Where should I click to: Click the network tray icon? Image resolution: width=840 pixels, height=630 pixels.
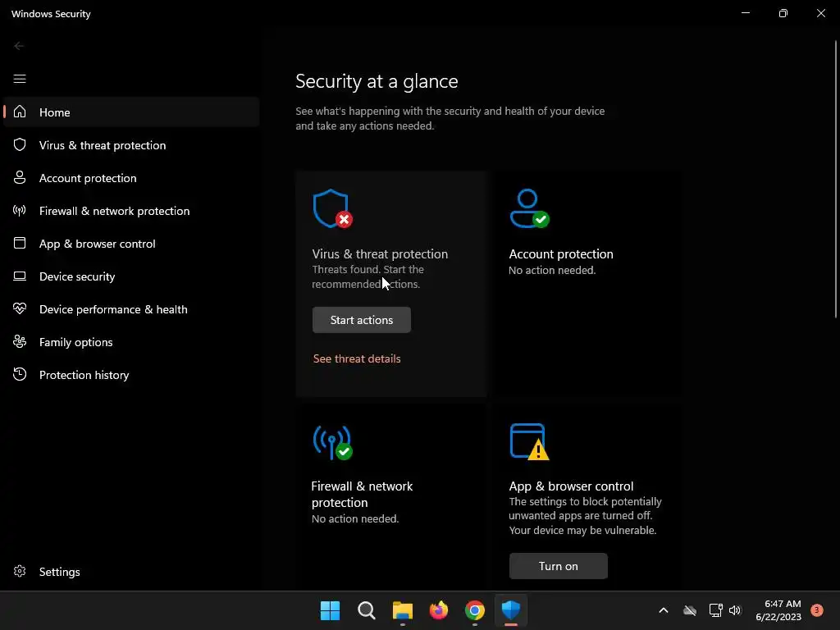pyautogui.click(x=715, y=610)
